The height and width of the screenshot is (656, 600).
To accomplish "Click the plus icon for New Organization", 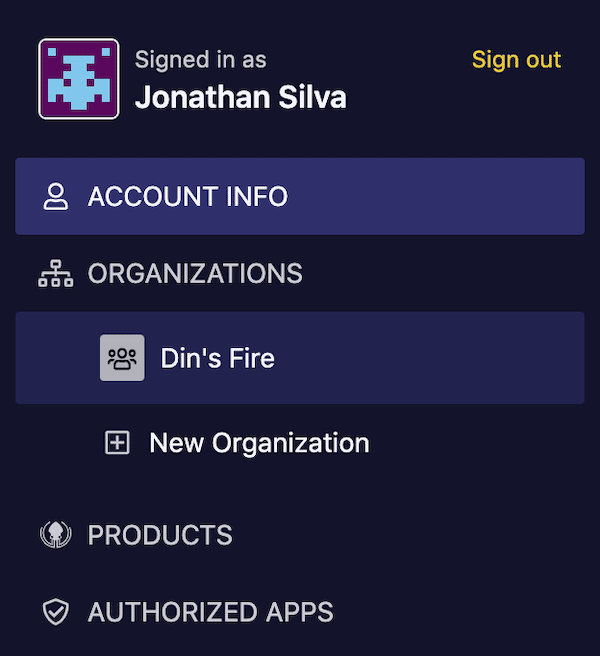I will click(118, 443).
